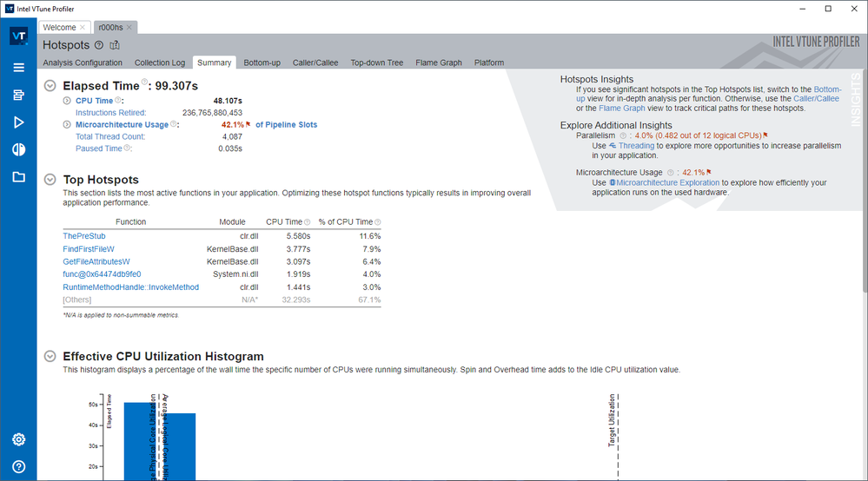Click the Function column header
Image resolution: width=868 pixels, height=481 pixels.
coord(130,221)
